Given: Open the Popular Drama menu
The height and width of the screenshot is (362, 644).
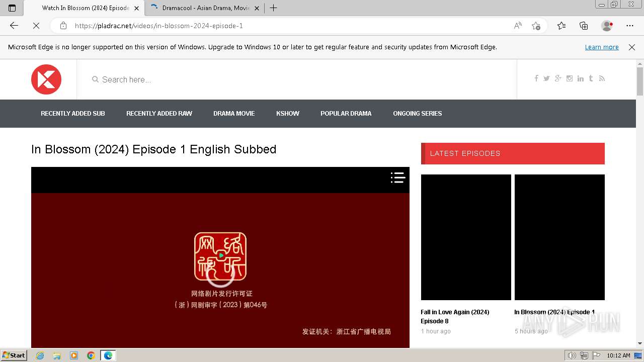Looking at the screenshot, I should click(346, 114).
